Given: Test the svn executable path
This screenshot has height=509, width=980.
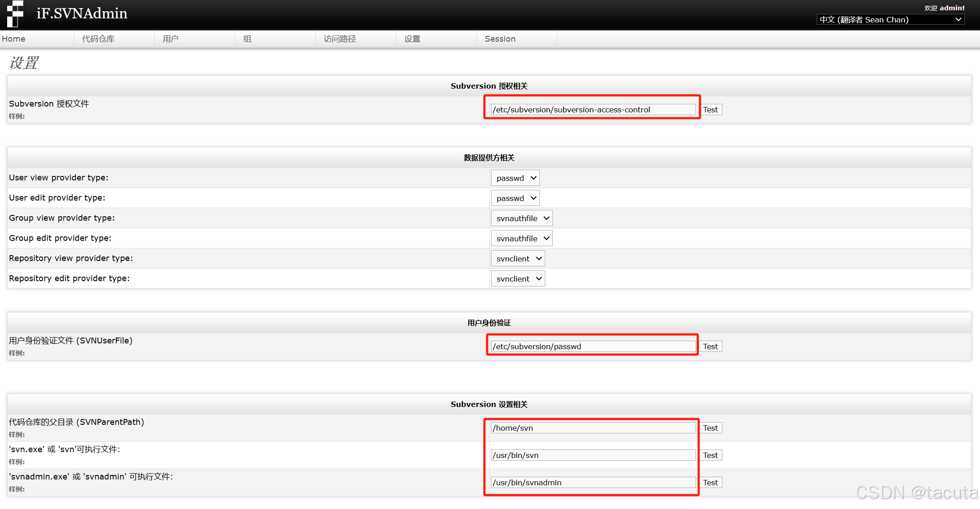Looking at the screenshot, I should pos(710,455).
